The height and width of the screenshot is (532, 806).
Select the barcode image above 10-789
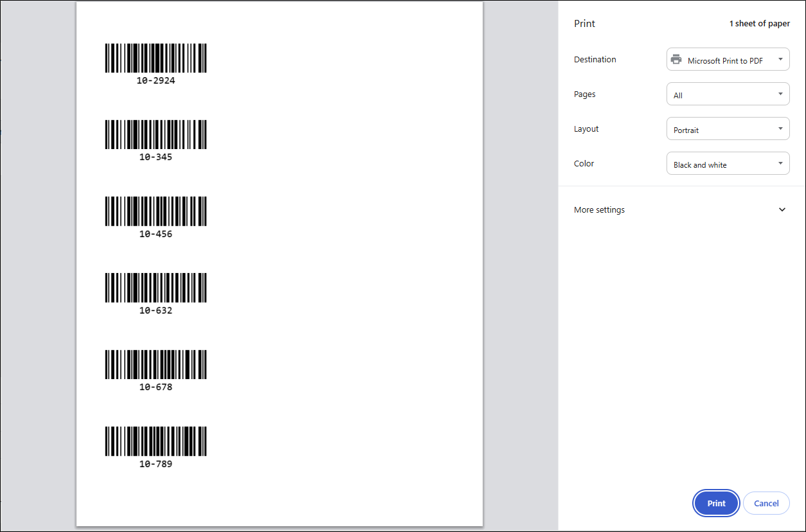point(156,441)
